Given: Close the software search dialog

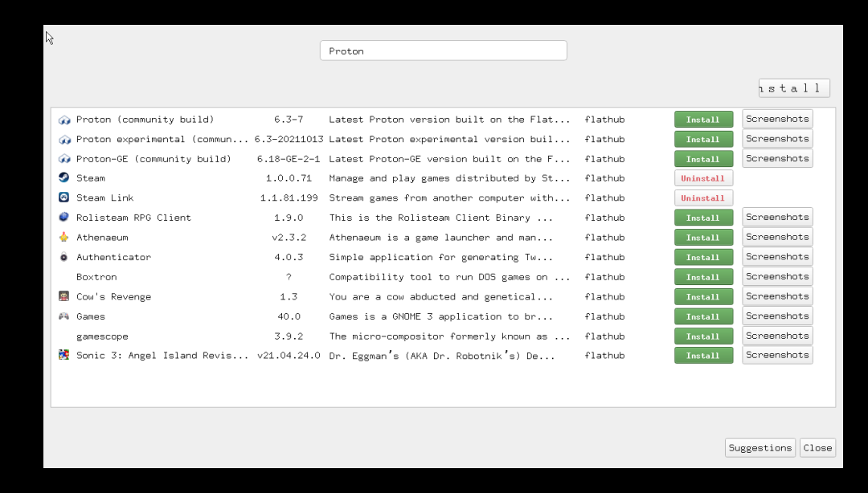Looking at the screenshot, I should tap(817, 447).
